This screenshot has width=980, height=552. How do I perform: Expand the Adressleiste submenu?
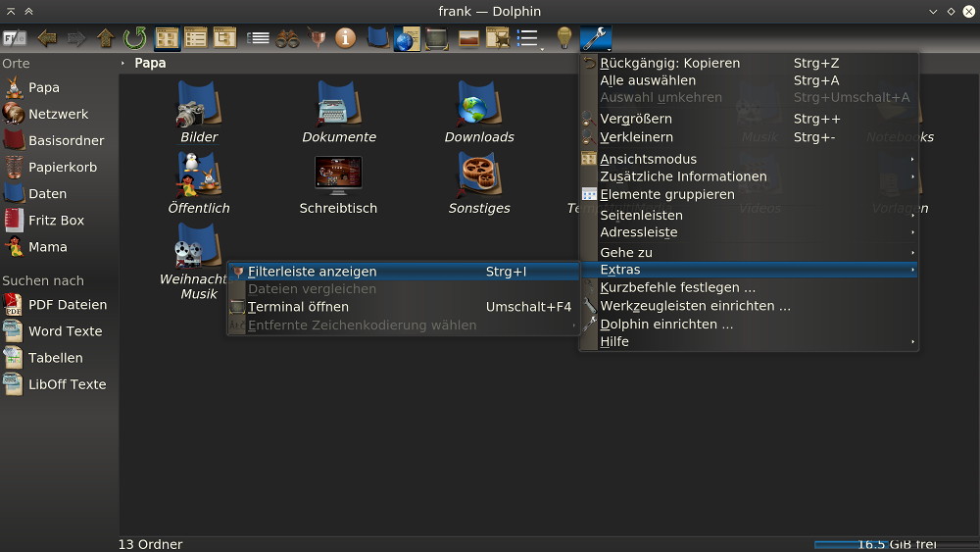[749, 232]
